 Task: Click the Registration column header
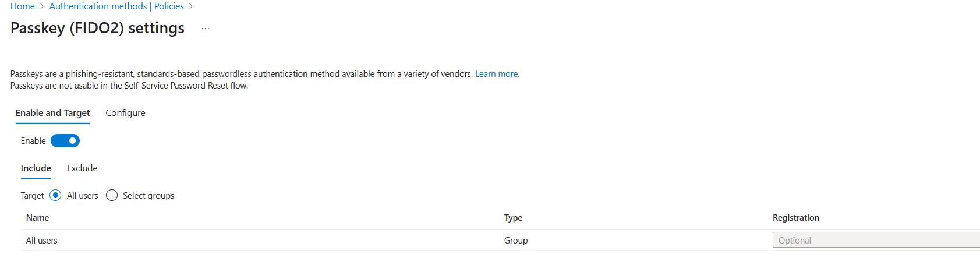[796, 218]
